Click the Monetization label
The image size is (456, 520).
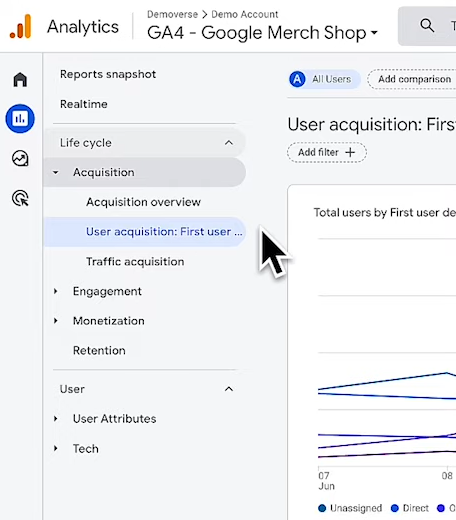[109, 321]
